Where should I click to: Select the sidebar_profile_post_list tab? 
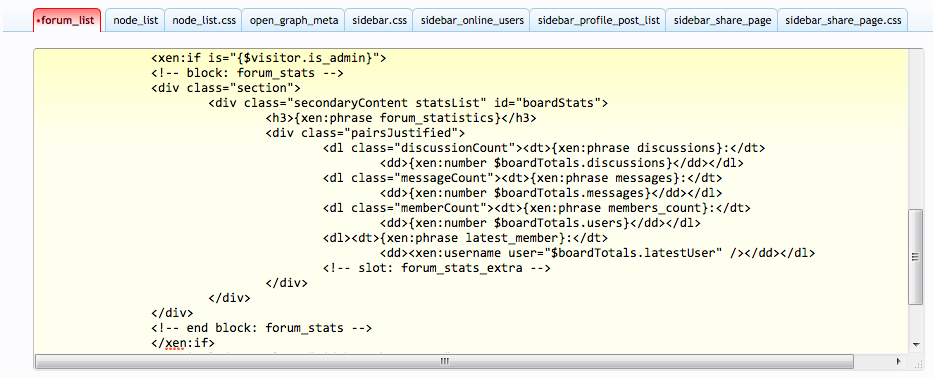coord(599,20)
